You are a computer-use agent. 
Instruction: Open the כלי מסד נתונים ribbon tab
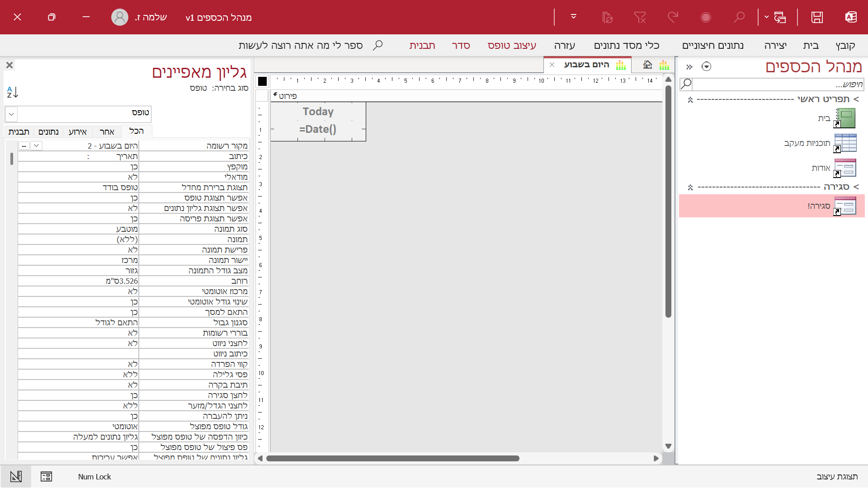(627, 45)
